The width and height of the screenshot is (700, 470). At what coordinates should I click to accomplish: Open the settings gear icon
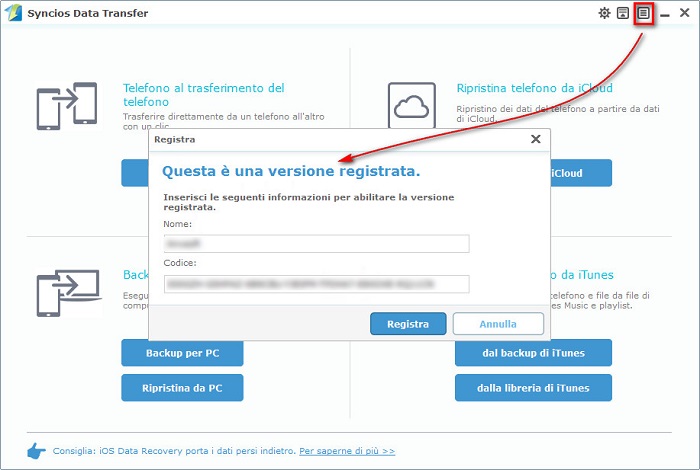pyautogui.click(x=604, y=13)
